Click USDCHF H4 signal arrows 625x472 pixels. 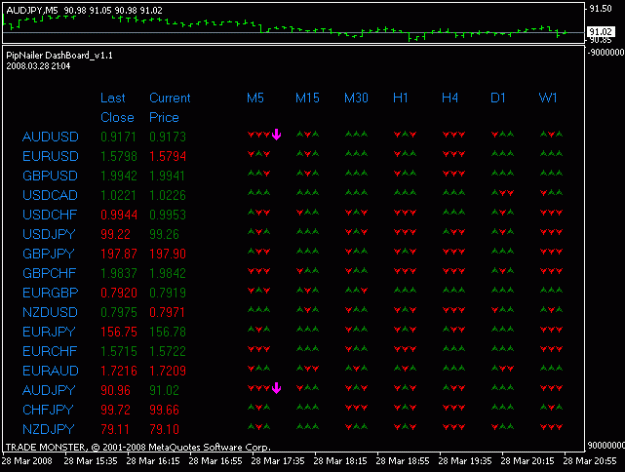(x=454, y=212)
